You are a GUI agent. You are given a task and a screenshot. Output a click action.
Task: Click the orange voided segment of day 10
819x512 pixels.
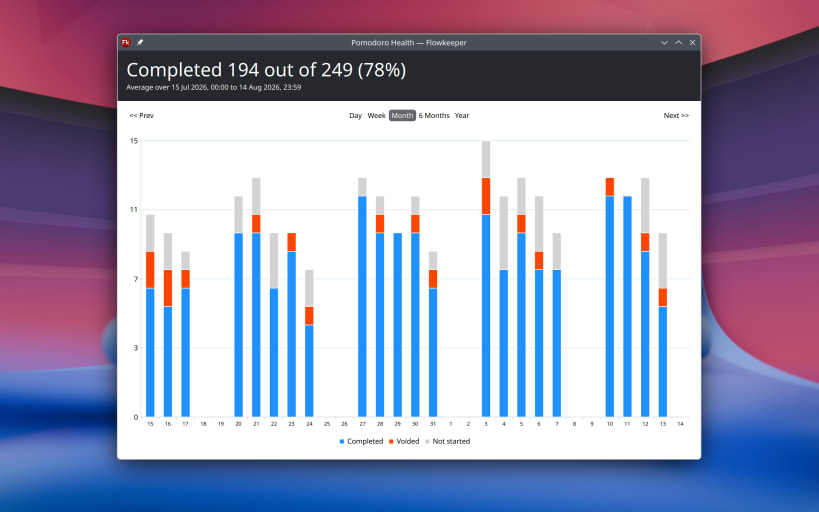610,187
